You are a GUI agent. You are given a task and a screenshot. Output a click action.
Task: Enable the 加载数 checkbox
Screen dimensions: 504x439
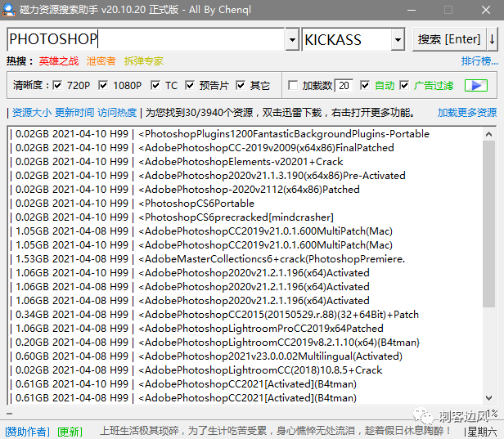pos(293,85)
